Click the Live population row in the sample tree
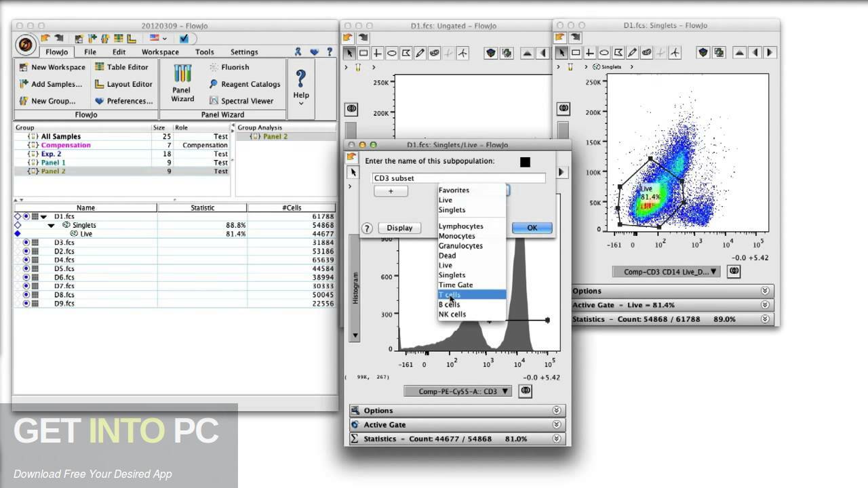Image resolution: width=868 pixels, height=488 pixels. tap(174, 234)
